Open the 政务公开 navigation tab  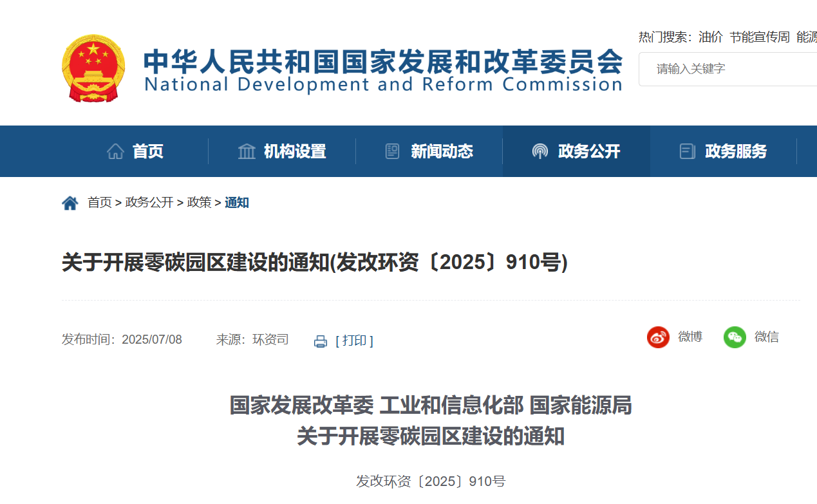click(576, 151)
